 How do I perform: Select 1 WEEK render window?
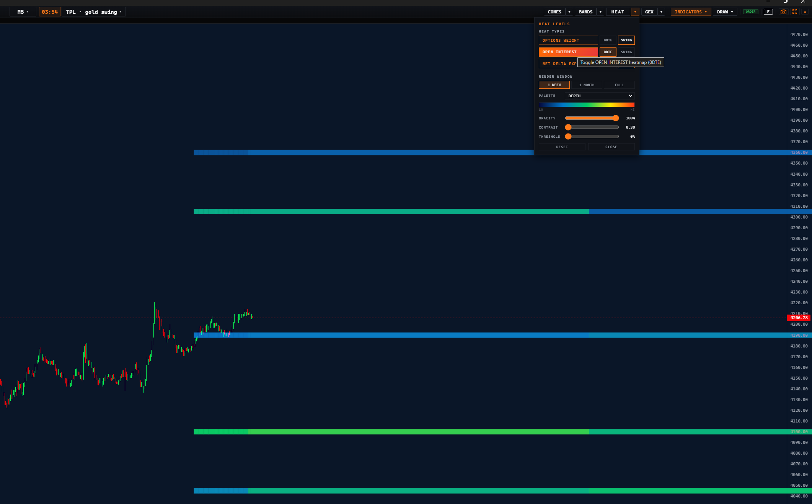[554, 85]
